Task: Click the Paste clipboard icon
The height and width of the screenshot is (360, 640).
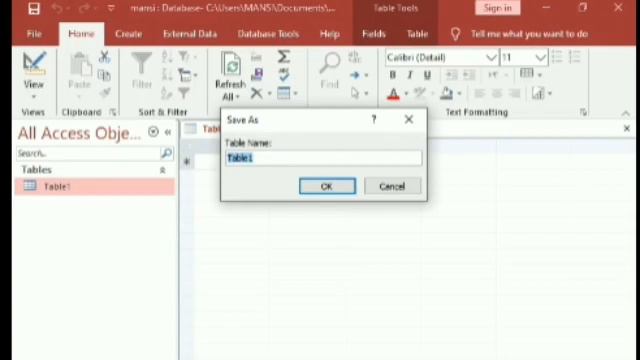Action: tap(80, 64)
